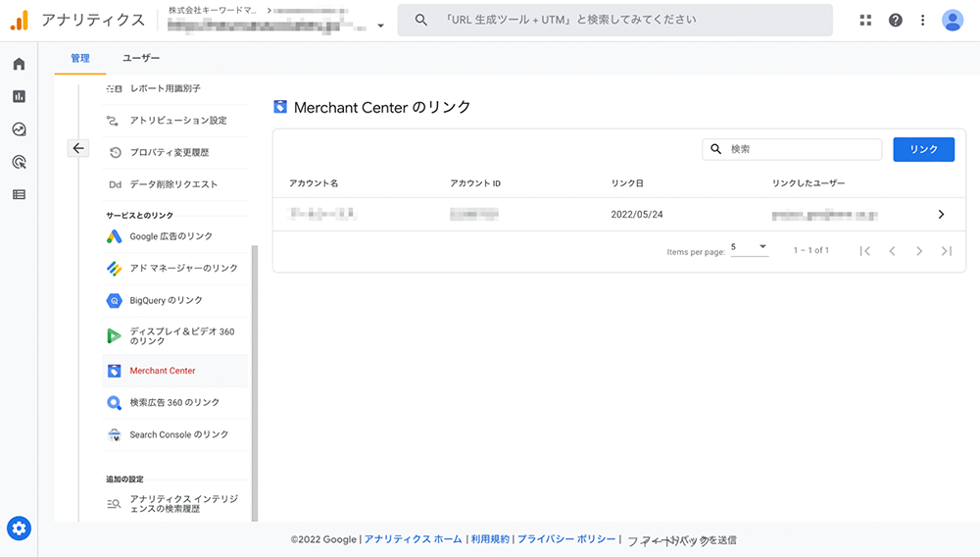This screenshot has height=557, width=980.
Task: Click the アカウント名 column header
Action: 314,183
